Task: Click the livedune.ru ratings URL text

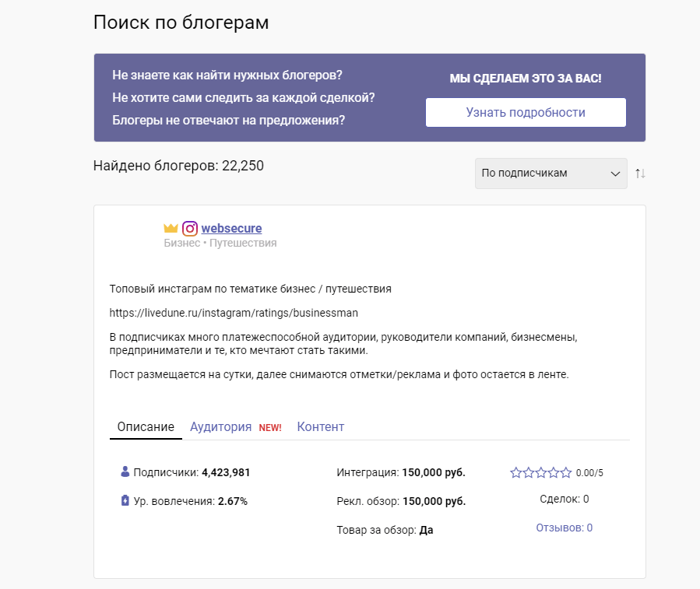Action: tap(234, 313)
